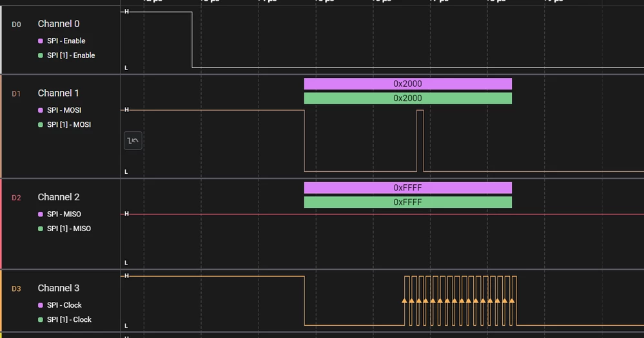Click the last rising-edge arrow marker on clock
644x338 pixels.
click(x=512, y=301)
